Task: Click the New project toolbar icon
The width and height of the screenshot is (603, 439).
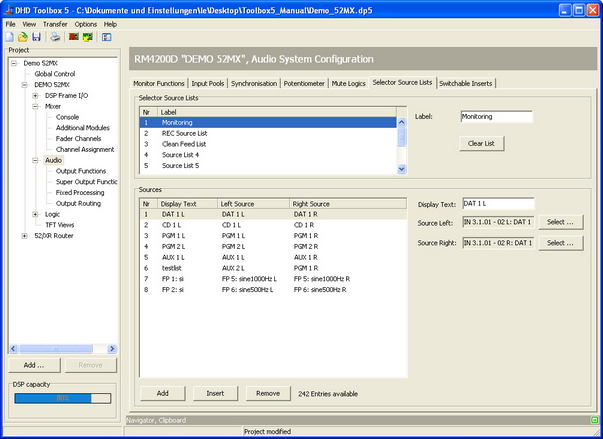Action: pos(10,37)
